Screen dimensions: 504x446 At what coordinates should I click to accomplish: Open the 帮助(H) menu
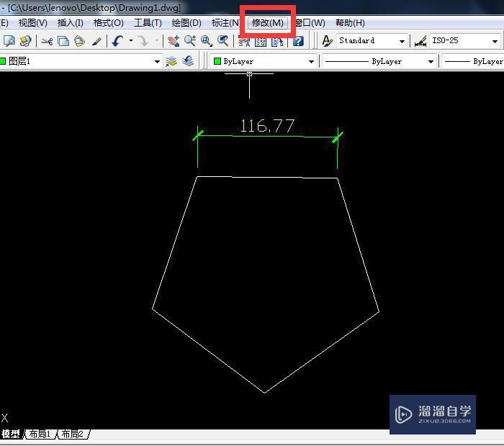click(x=350, y=23)
